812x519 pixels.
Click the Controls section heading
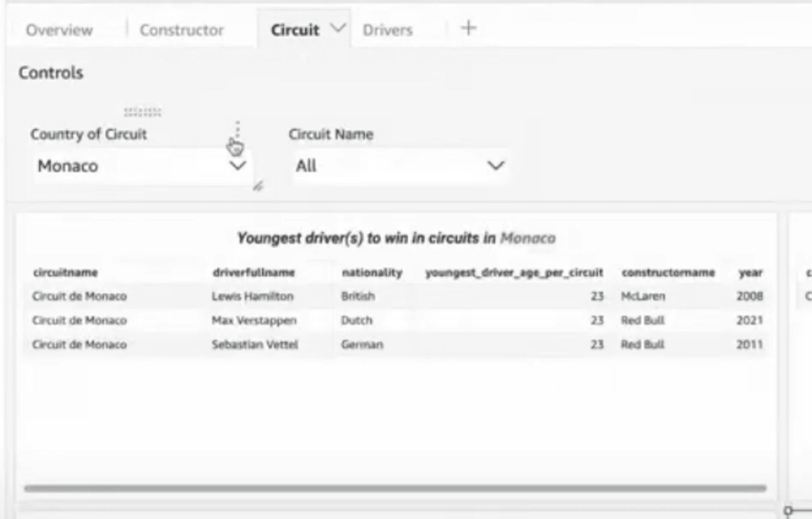(51, 73)
